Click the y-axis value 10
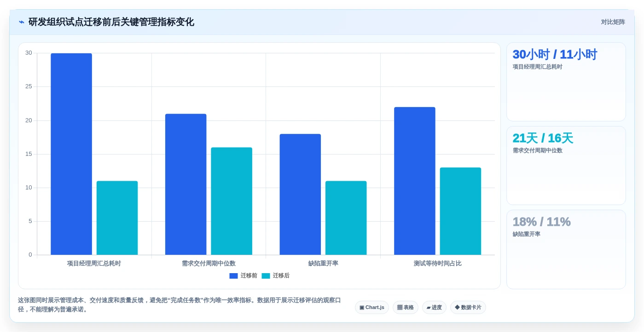 29,188
